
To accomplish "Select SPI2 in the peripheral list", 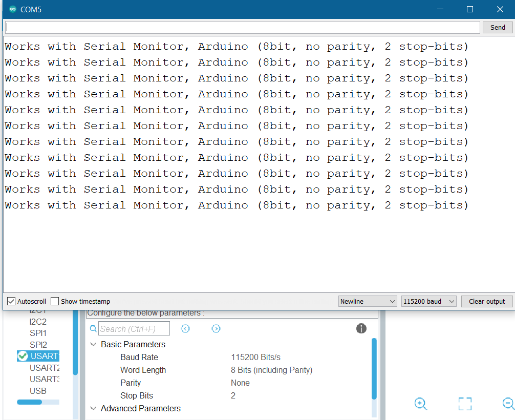I will [38, 345].
